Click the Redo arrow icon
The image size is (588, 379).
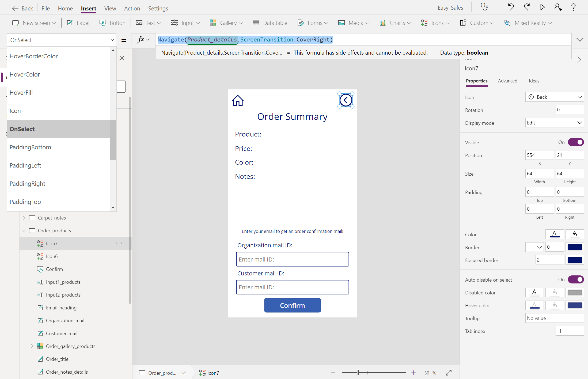pyautogui.click(x=527, y=7)
